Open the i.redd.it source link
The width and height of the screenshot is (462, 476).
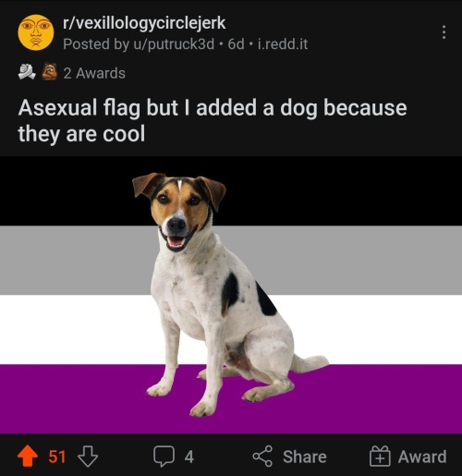pos(283,44)
